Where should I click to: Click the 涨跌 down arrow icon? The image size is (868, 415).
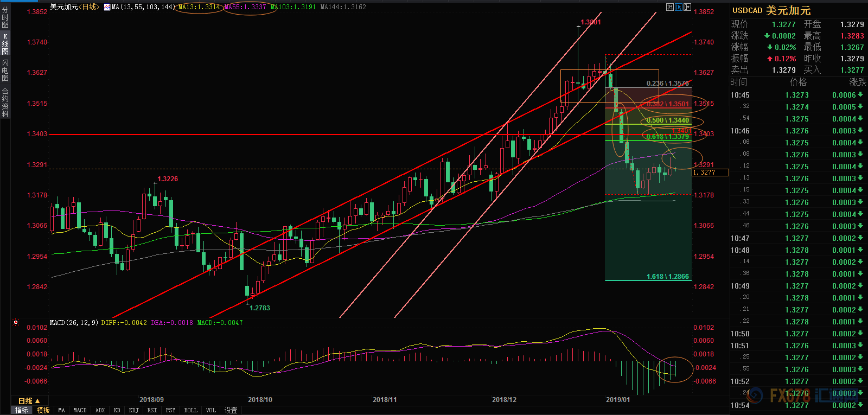(767, 36)
